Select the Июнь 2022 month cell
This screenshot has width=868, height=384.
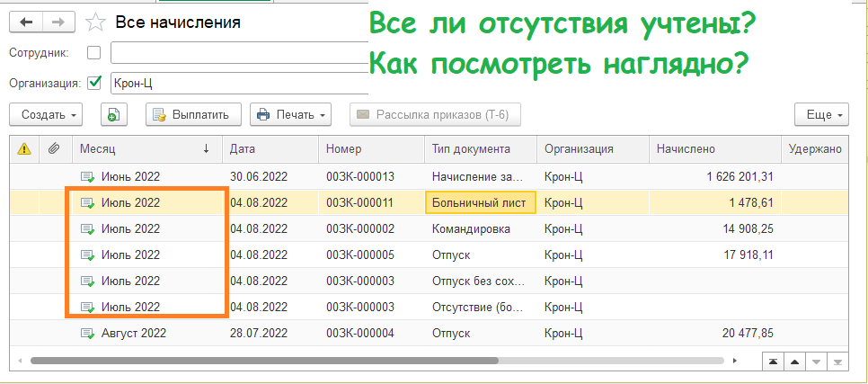click(147, 177)
